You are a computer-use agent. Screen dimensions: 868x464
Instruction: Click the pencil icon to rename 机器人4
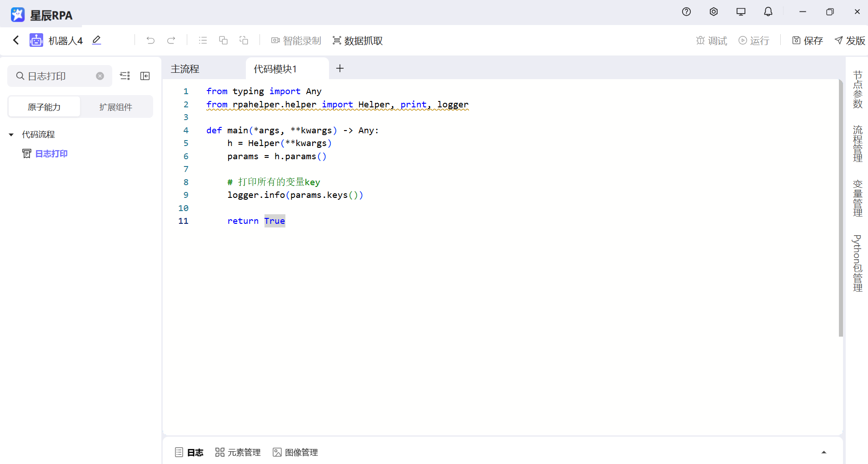96,40
